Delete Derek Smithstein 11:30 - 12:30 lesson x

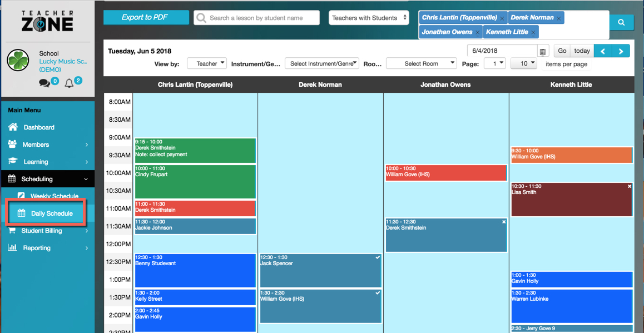(504, 222)
